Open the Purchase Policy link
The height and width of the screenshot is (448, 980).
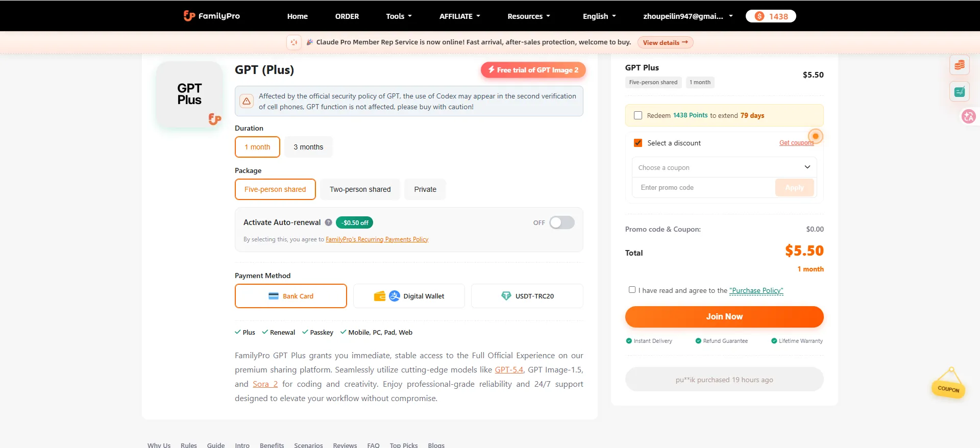click(756, 290)
